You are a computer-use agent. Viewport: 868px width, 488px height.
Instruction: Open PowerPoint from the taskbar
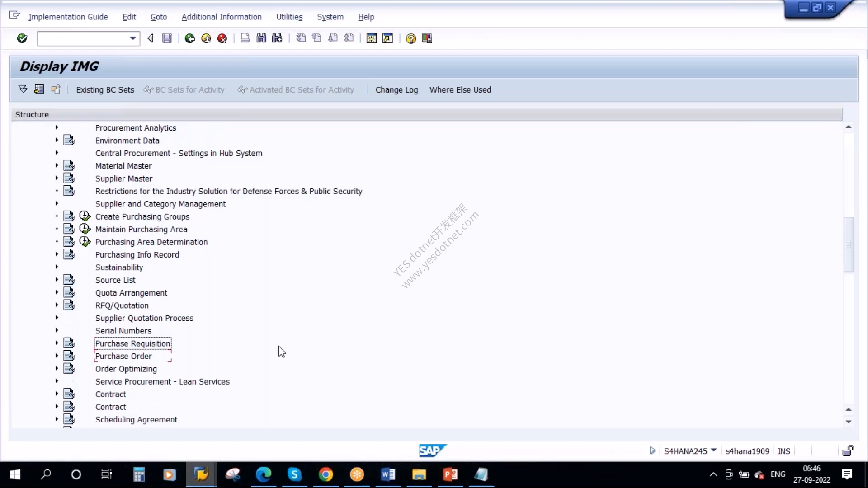pos(450,474)
